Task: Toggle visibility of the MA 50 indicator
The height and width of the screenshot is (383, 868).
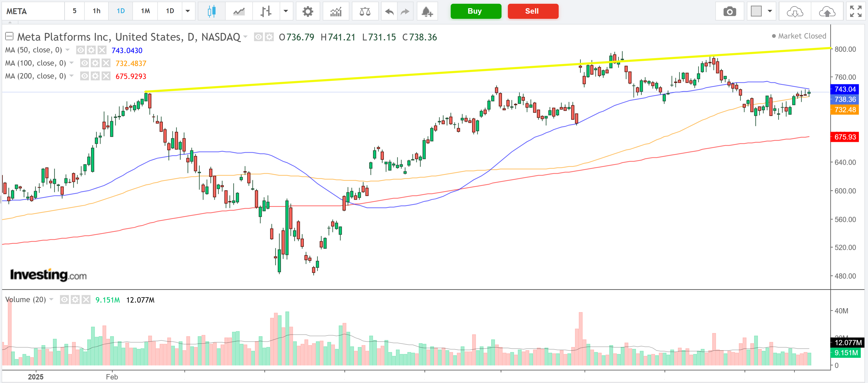Action: [x=80, y=50]
